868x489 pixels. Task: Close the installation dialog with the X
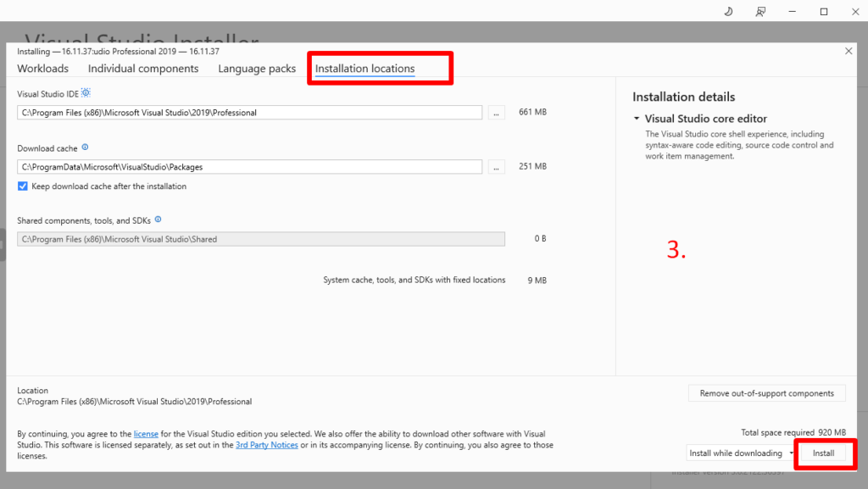coord(849,52)
